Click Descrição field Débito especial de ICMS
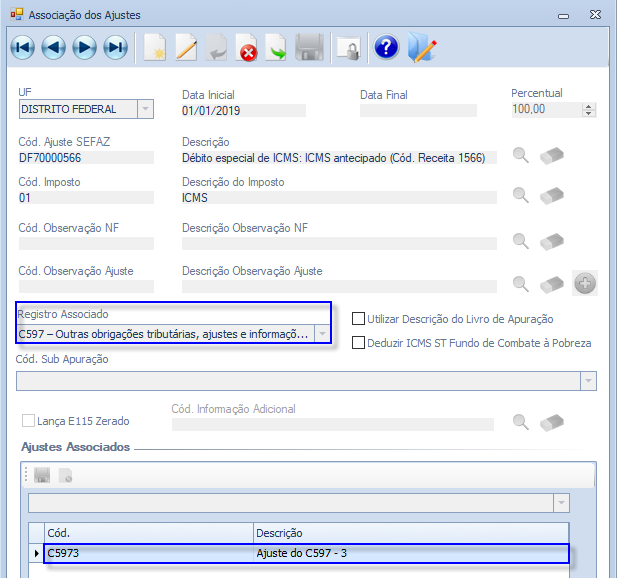The height and width of the screenshot is (578, 617). coord(339,158)
